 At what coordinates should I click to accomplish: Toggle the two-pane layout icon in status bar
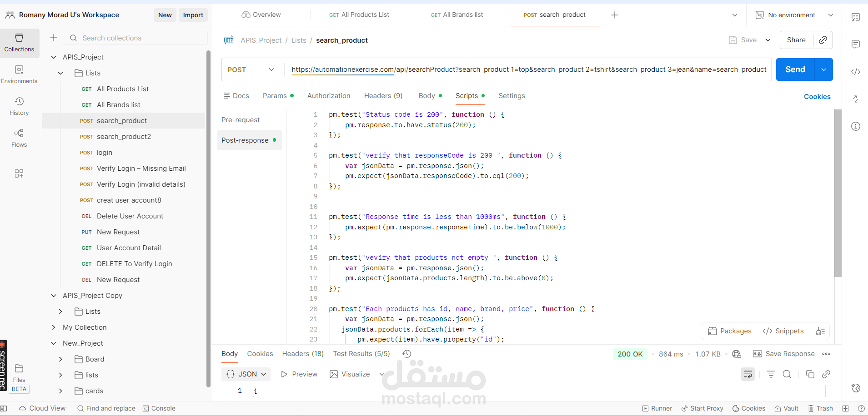click(845, 408)
